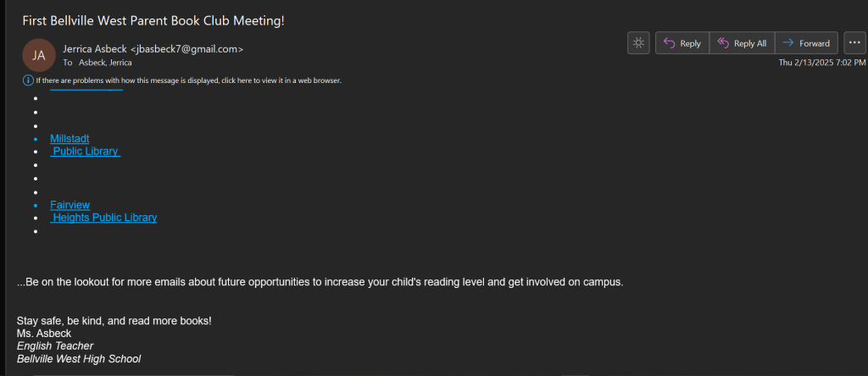Viewport: 868px width, 376px height.
Task: Click the blue Forward arrow icon
Action: (787, 43)
